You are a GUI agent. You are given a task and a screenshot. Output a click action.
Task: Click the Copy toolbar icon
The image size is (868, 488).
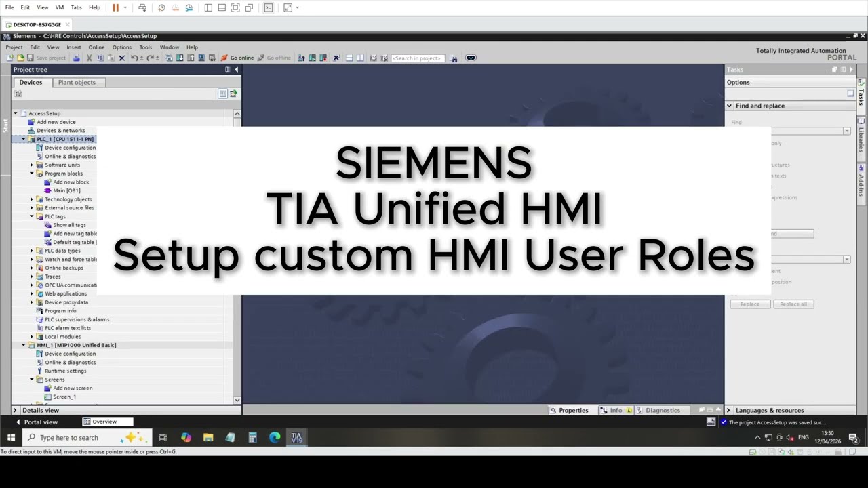pos(100,58)
